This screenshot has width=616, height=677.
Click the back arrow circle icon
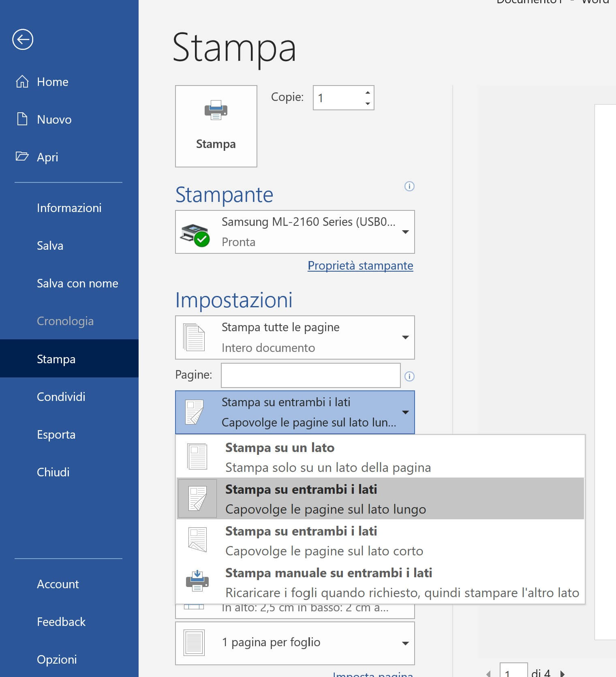pyautogui.click(x=23, y=39)
